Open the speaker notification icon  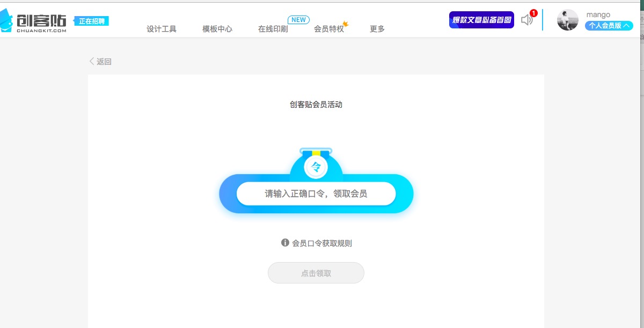click(x=526, y=20)
